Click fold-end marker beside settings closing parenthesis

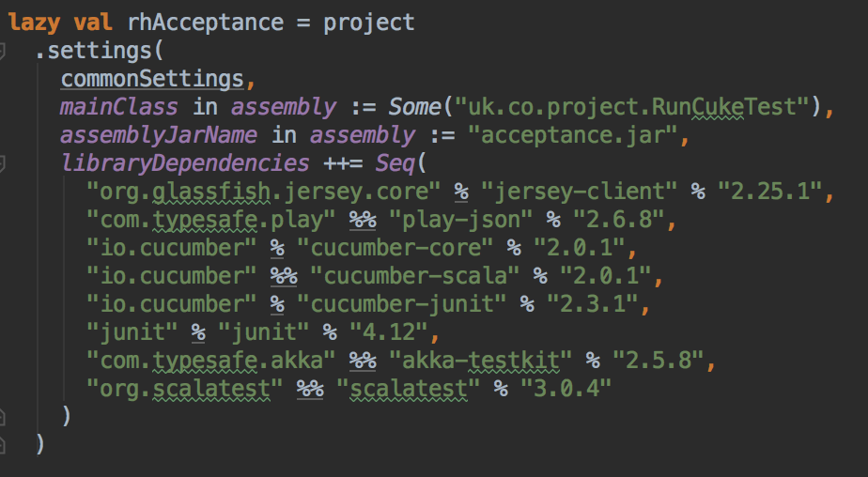pos(4,442)
